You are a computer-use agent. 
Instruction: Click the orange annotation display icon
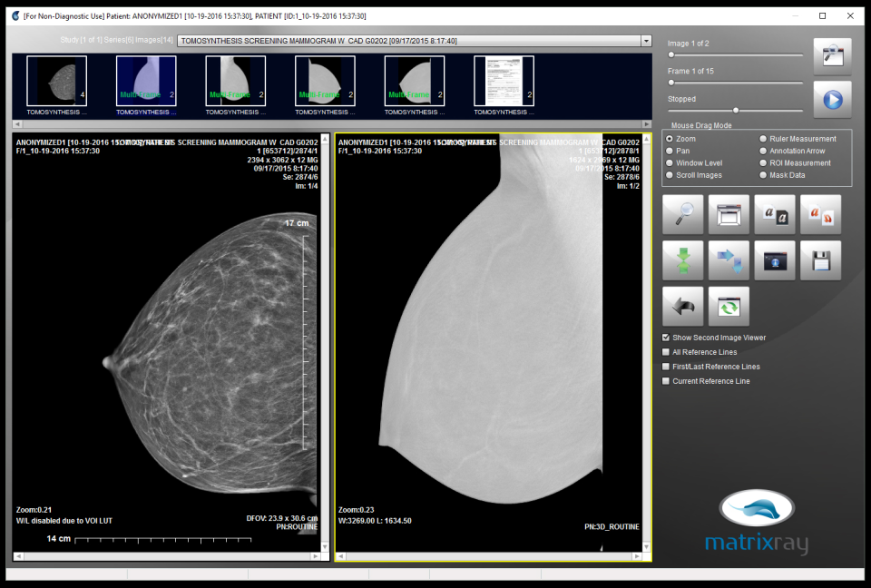tap(820, 214)
